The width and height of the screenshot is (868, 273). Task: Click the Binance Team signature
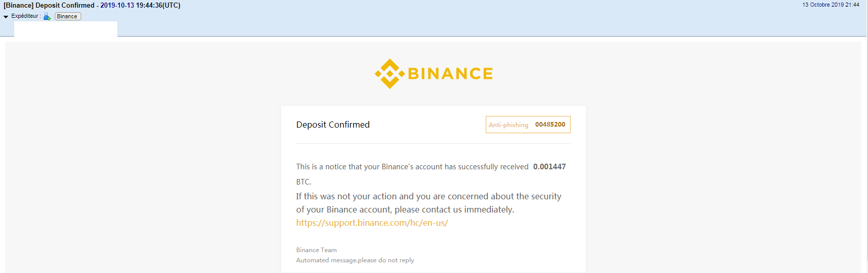point(316,250)
